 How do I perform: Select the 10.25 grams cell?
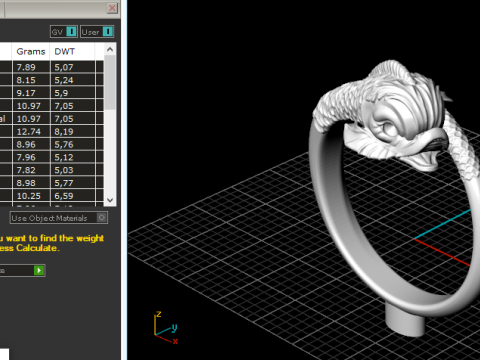click(x=31, y=196)
